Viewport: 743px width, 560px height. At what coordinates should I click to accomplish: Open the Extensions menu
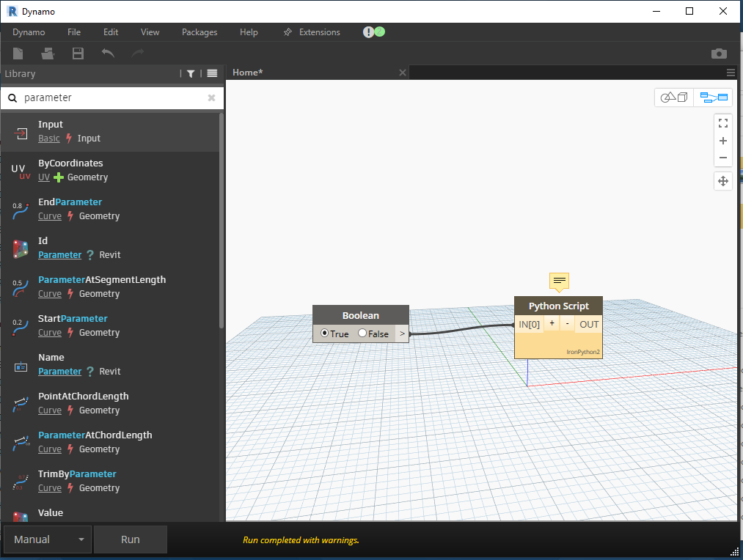[318, 32]
